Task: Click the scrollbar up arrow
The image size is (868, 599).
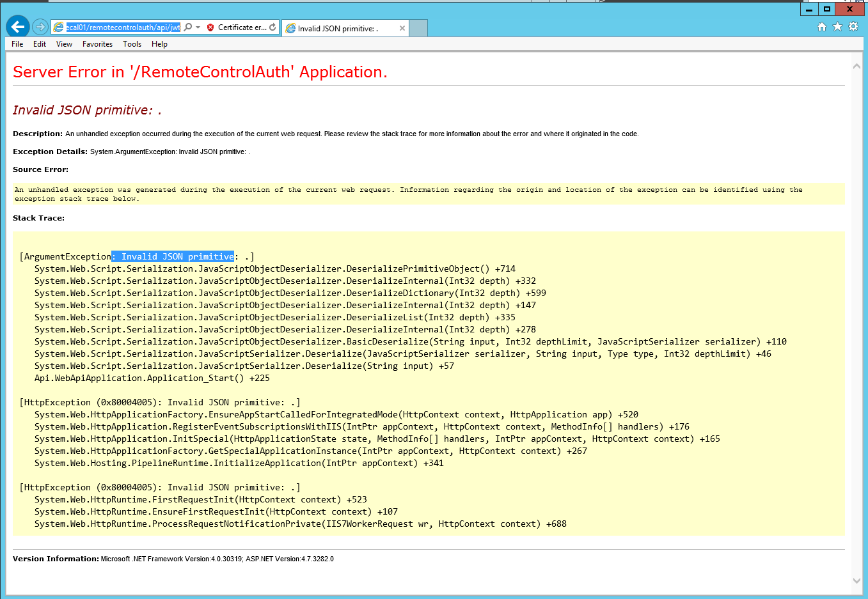Action: coord(857,66)
